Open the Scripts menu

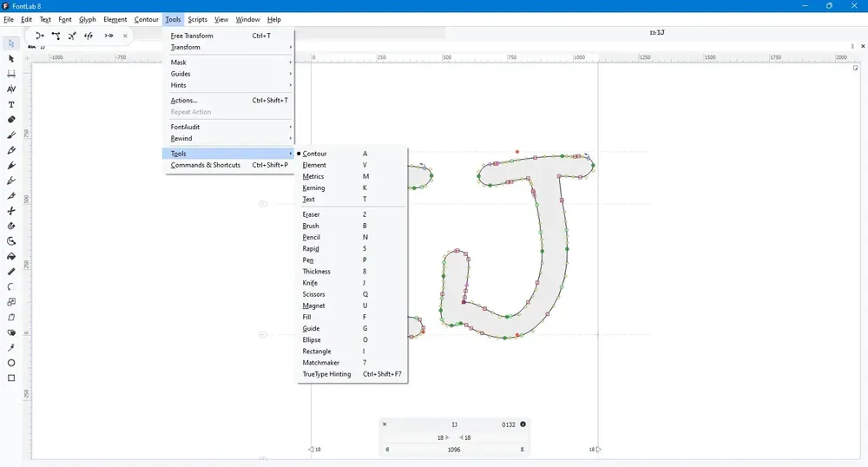(x=198, y=19)
